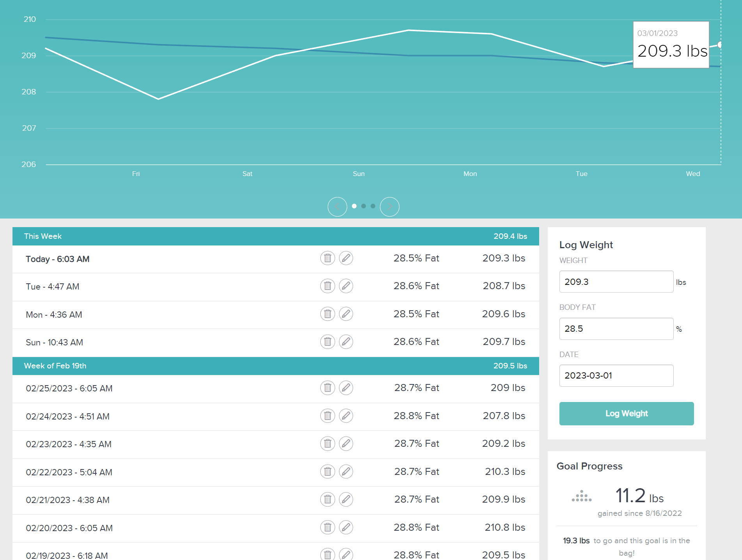
Task: Go to previous chart with left arrow
Action: [337, 206]
